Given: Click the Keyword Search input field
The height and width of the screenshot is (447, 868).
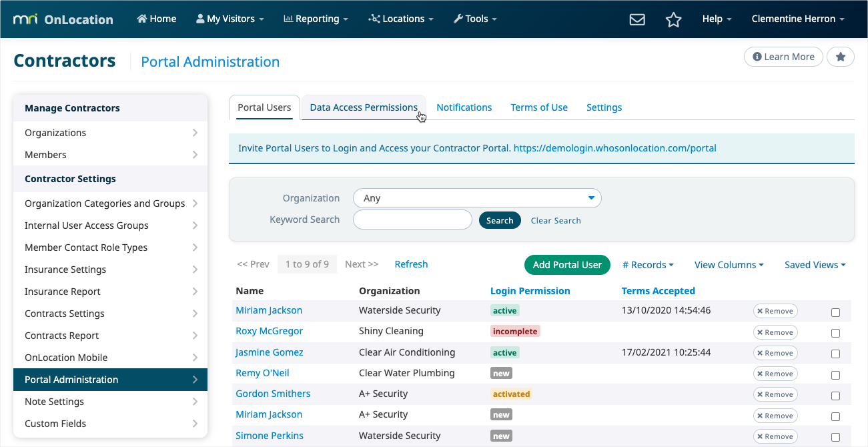Looking at the screenshot, I should coord(412,219).
